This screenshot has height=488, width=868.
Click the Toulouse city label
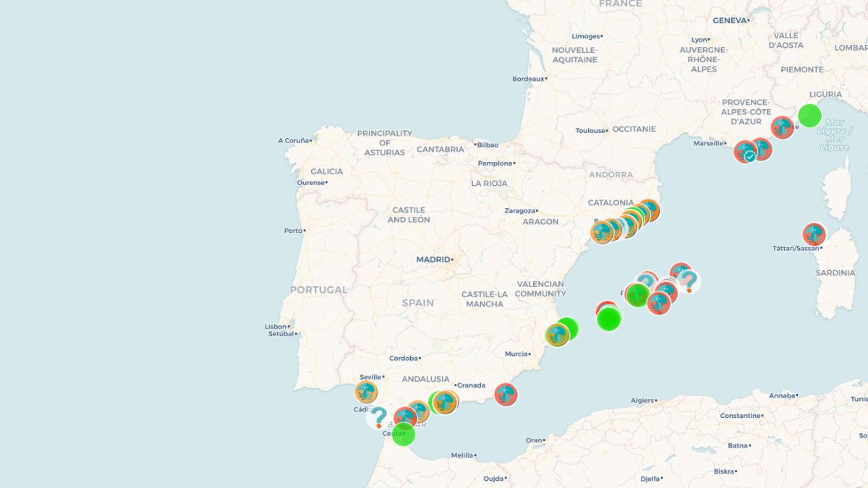pyautogui.click(x=590, y=131)
